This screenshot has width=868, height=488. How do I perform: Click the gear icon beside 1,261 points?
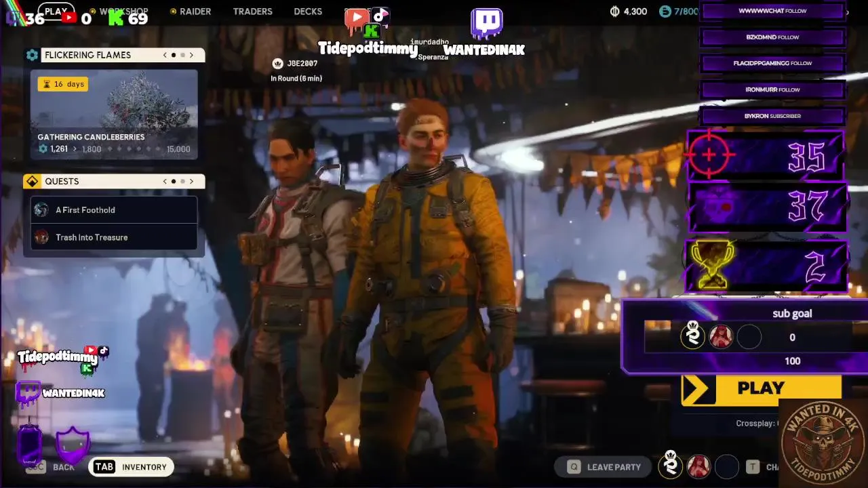pyautogui.click(x=43, y=149)
